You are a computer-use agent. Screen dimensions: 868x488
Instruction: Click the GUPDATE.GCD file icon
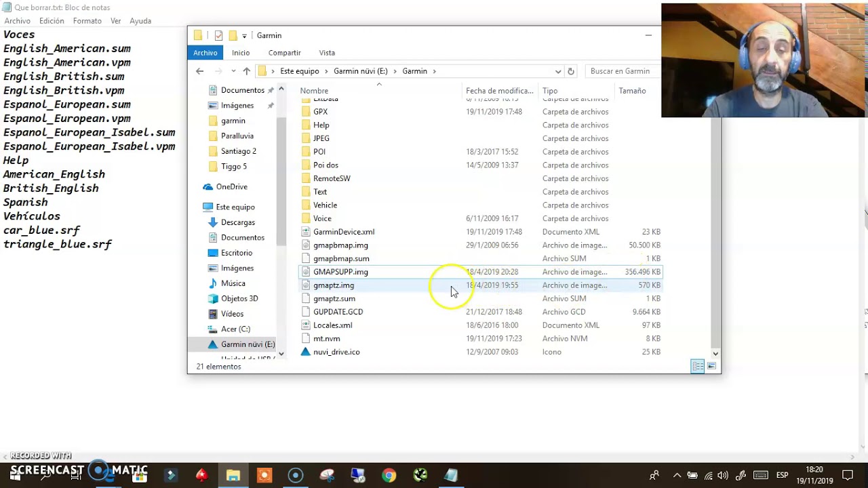tap(306, 312)
